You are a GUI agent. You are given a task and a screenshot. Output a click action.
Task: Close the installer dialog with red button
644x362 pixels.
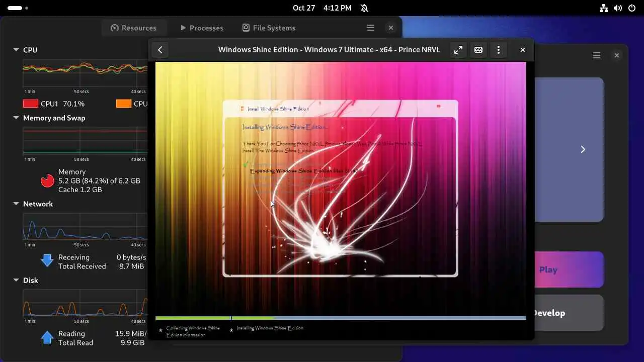pyautogui.click(x=439, y=107)
